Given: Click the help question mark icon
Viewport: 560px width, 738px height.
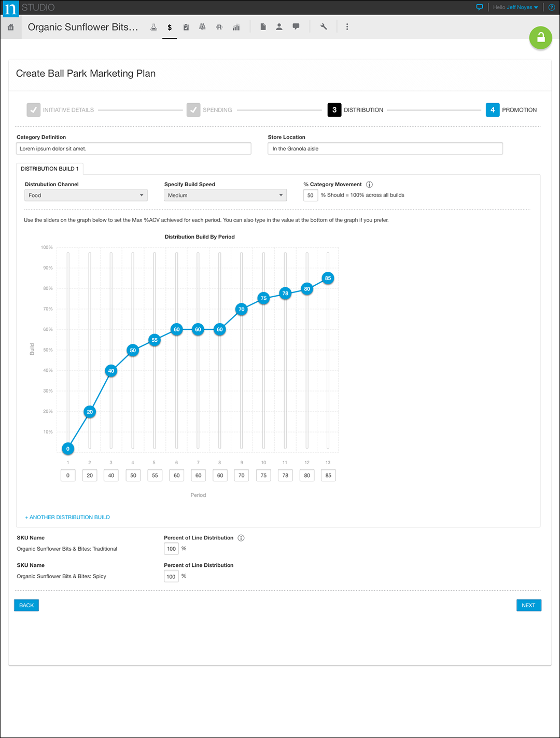Looking at the screenshot, I should click(552, 7).
